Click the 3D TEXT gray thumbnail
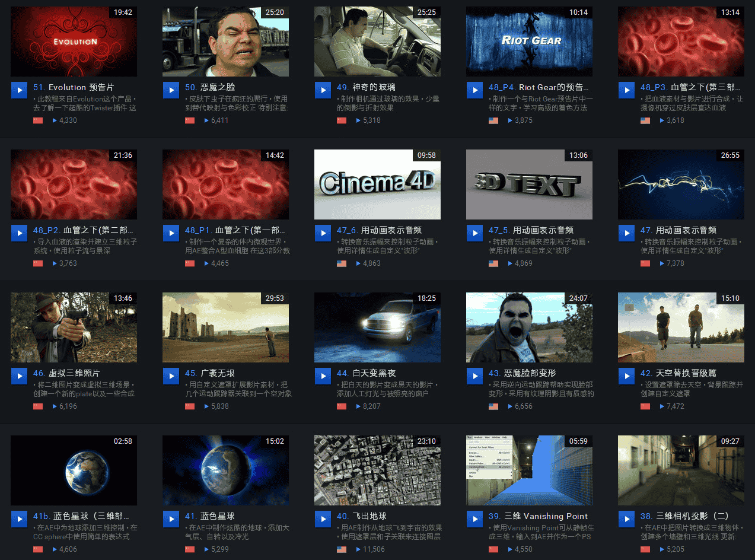 coord(530,184)
